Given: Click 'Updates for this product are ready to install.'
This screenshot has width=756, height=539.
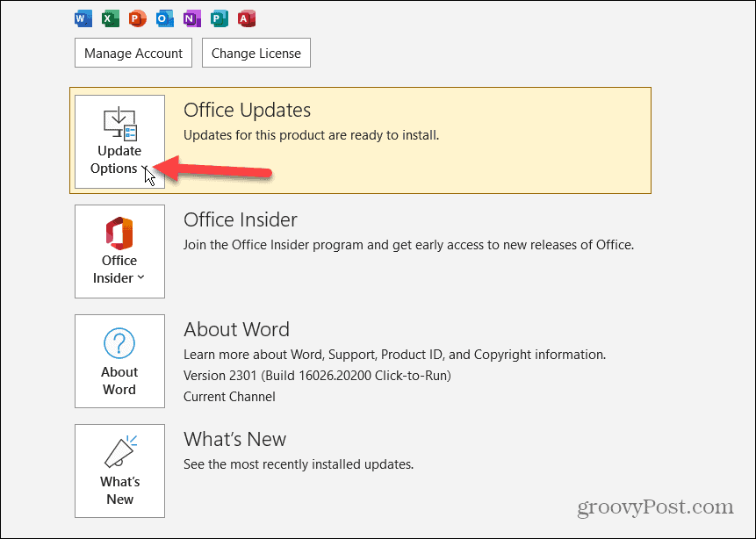Looking at the screenshot, I should point(311,135).
